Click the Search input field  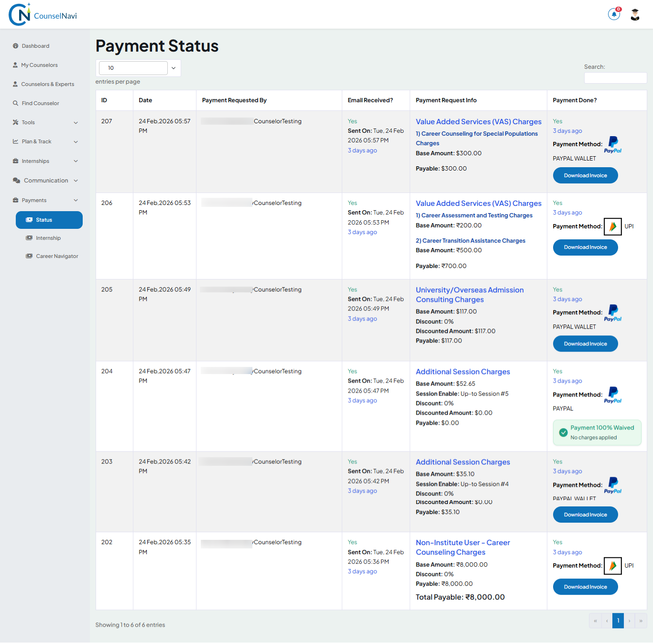point(615,78)
